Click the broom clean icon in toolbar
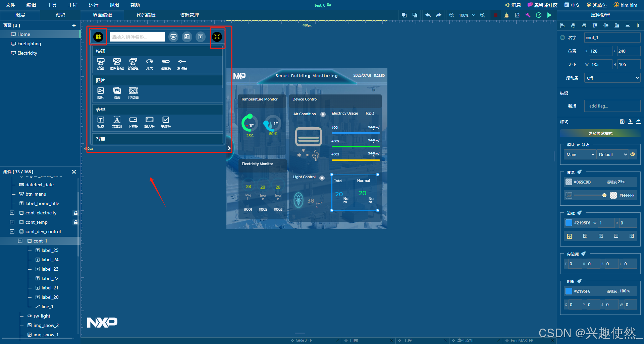Image resolution: width=644 pixels, height=344 pixels. (x=506, y=15)
